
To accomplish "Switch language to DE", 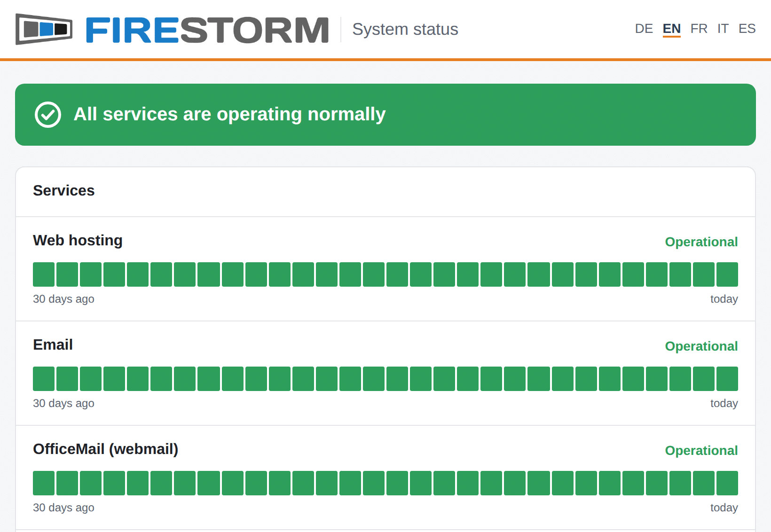I will pos(644,29).
